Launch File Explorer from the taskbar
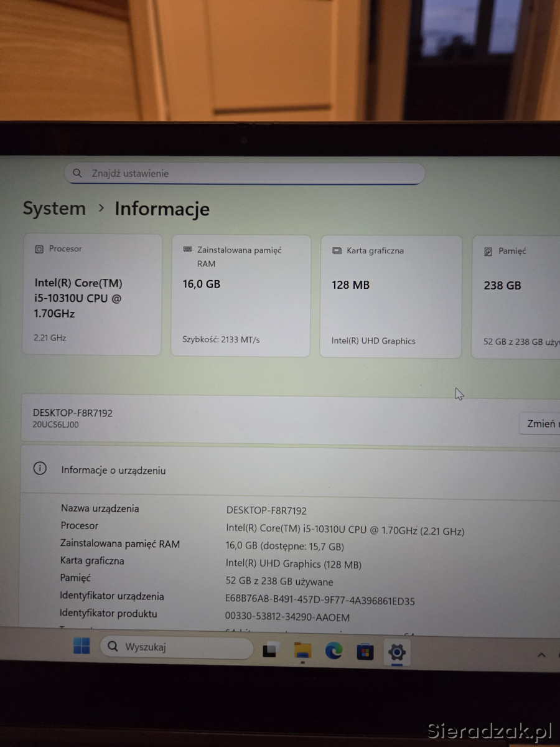The height and width of the screenshot is (747, 560). 302,651
